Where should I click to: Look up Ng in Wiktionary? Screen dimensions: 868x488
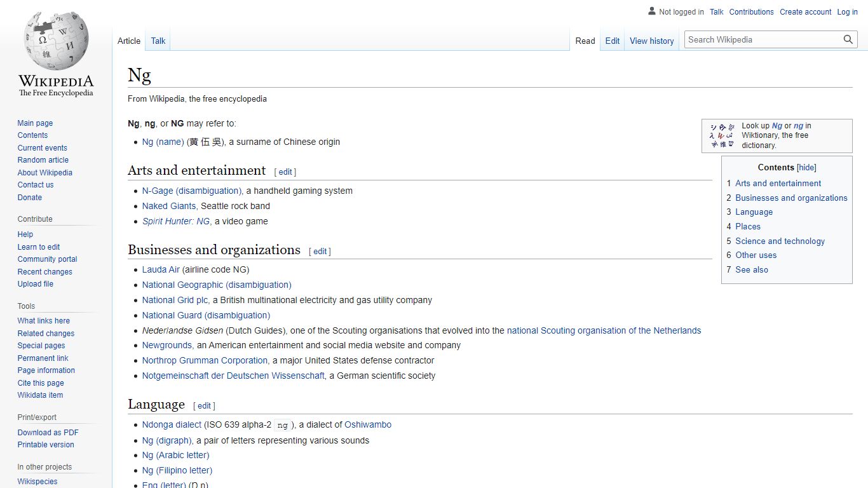(776, 126)
